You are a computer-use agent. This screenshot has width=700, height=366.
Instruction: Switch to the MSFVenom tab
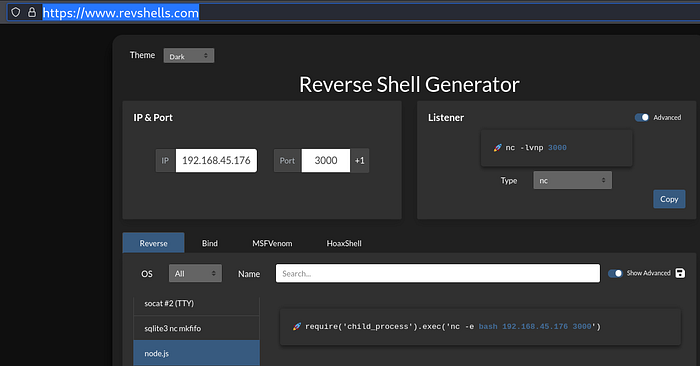[272, 243]
